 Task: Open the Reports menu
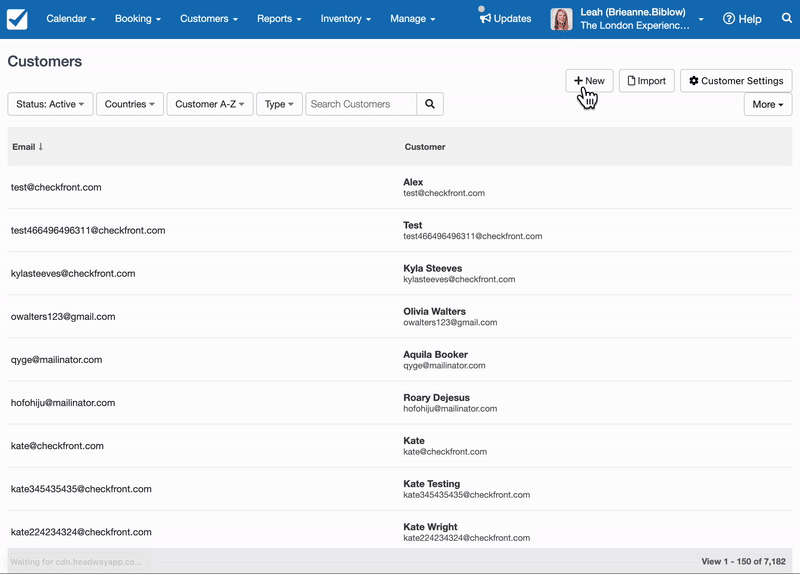pyautogui.click(x=279, y=19)
